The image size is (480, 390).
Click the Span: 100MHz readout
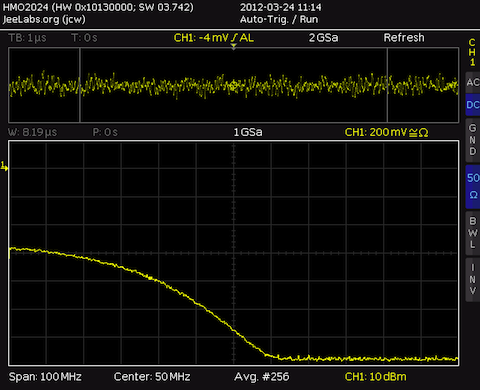(x=45, y=377)
